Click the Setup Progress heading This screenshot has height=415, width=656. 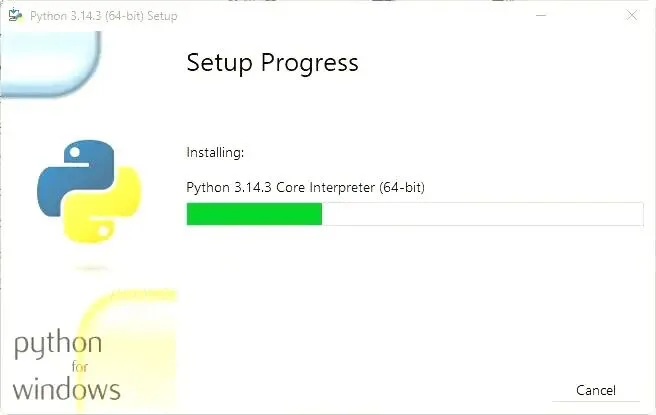(272, 63)
